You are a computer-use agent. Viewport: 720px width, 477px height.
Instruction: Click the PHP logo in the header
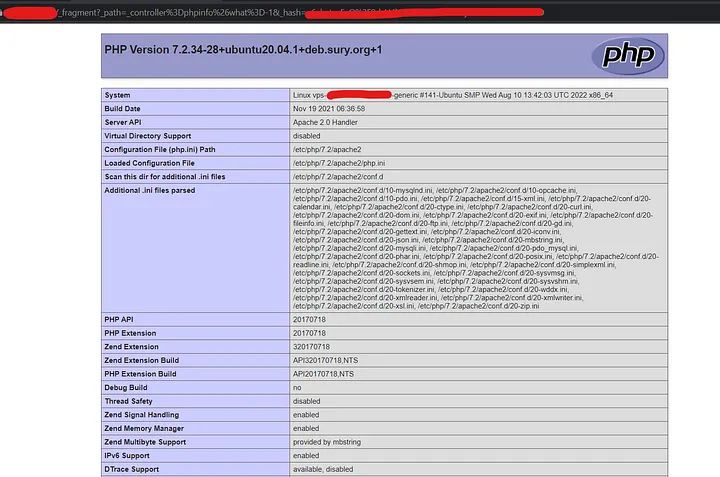click(628, 56)
